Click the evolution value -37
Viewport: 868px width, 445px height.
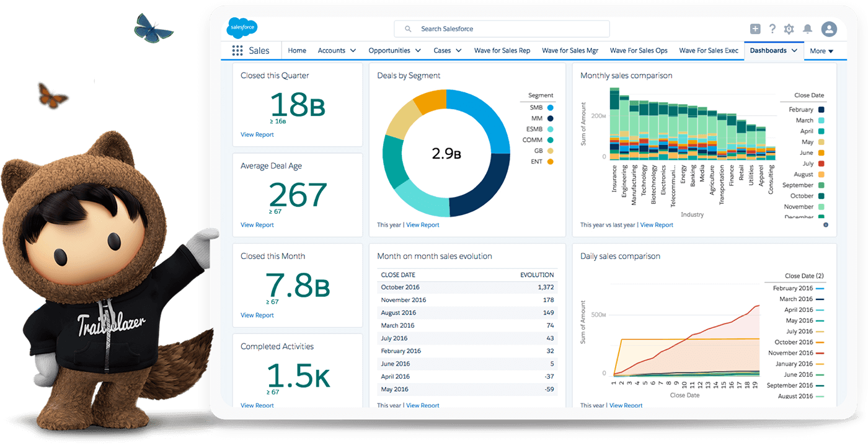pos(548,376)
